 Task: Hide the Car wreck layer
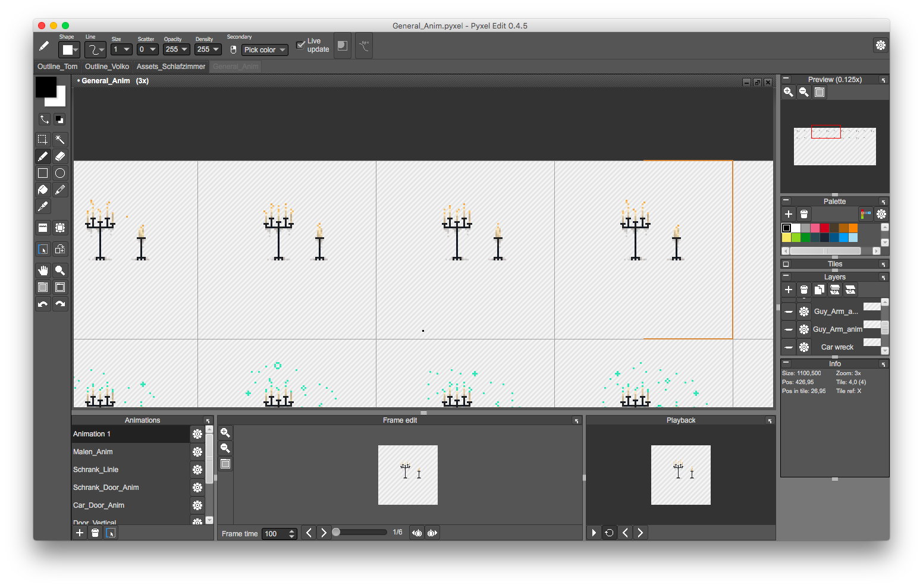point(789,347)
